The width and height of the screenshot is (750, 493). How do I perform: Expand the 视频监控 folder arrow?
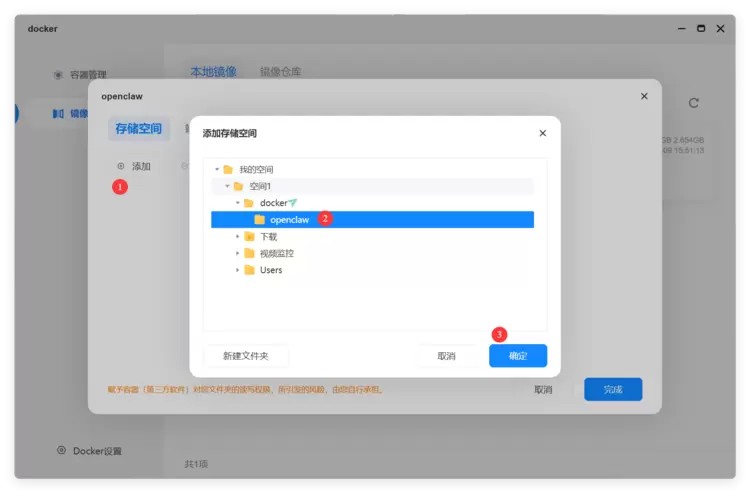tap(238, 254)
